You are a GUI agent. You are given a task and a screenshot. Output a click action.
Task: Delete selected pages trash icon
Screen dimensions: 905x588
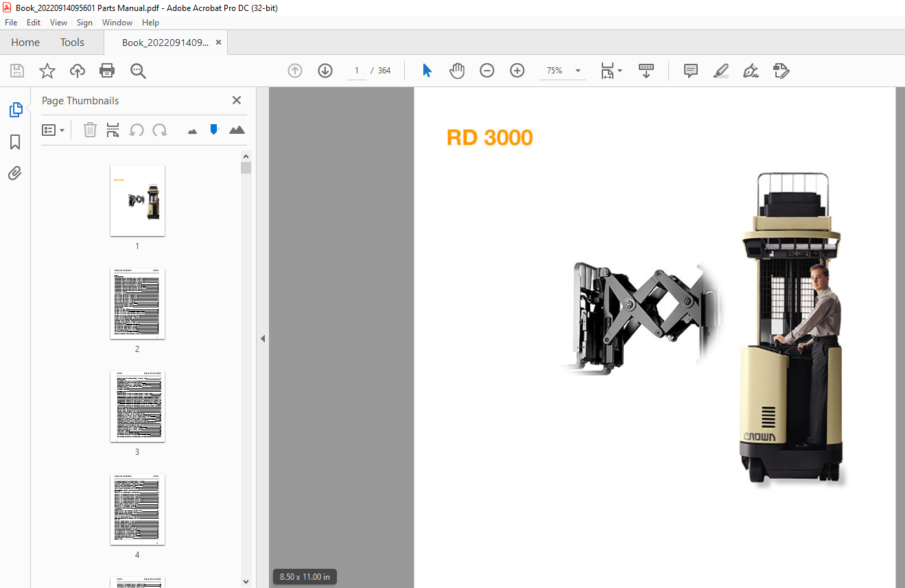tap(90, 130)
